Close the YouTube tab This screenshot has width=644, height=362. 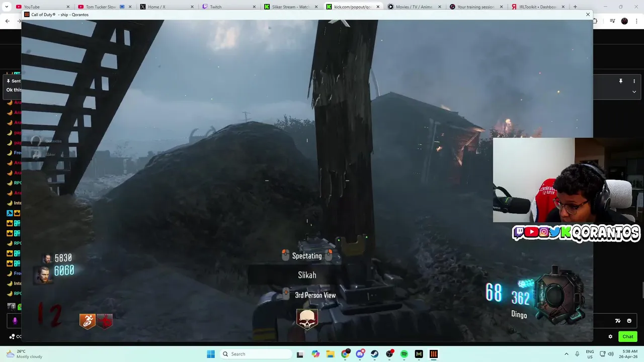68,7
